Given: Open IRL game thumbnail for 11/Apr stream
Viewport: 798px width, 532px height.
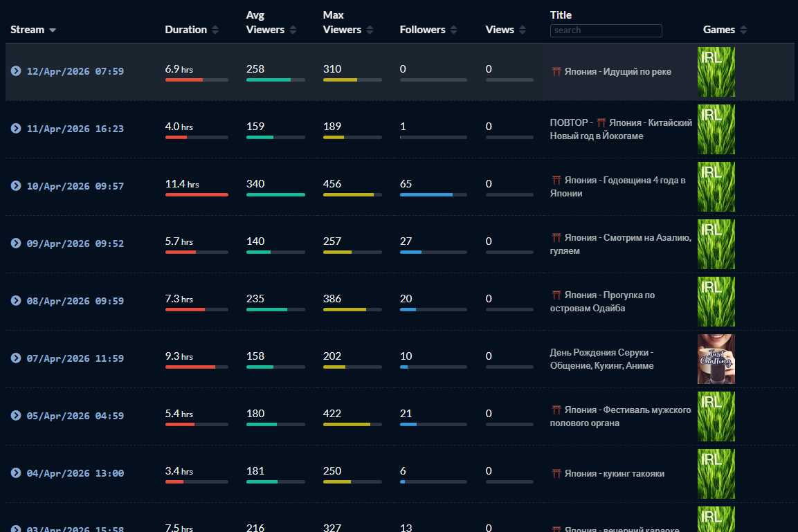Looking at the screenshot, I should [716, 129].
